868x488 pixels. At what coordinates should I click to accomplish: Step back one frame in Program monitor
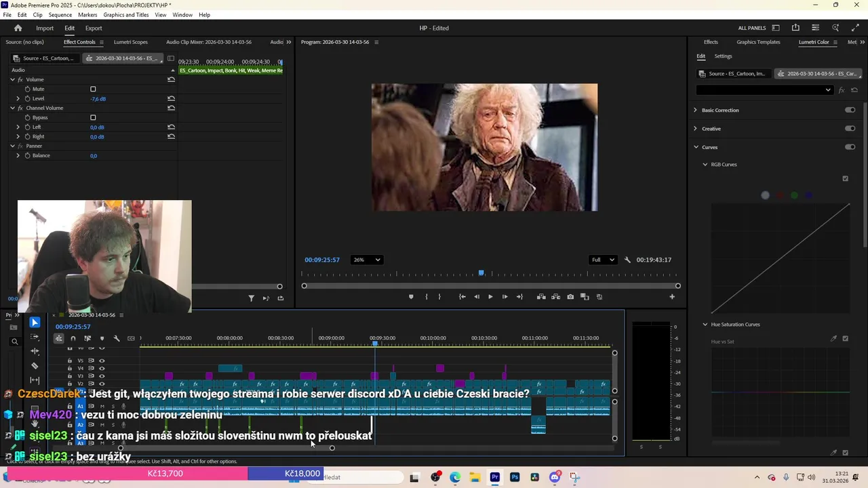point(476,297)
